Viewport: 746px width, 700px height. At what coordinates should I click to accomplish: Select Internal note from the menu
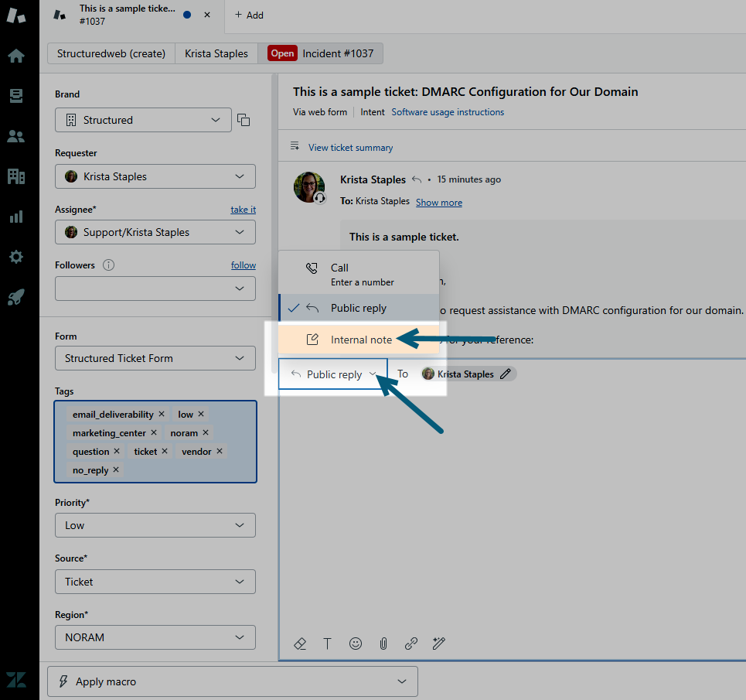(x=360, y=340)
